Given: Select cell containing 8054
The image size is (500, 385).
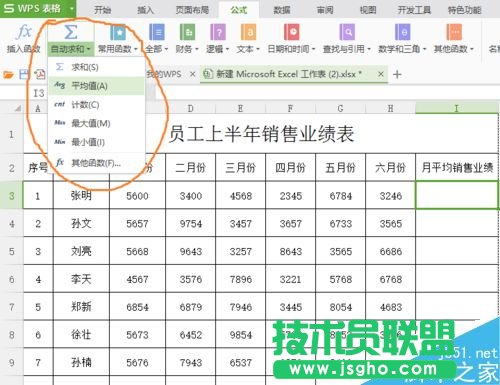Looking at the screenshot, I should coord(340,307).
